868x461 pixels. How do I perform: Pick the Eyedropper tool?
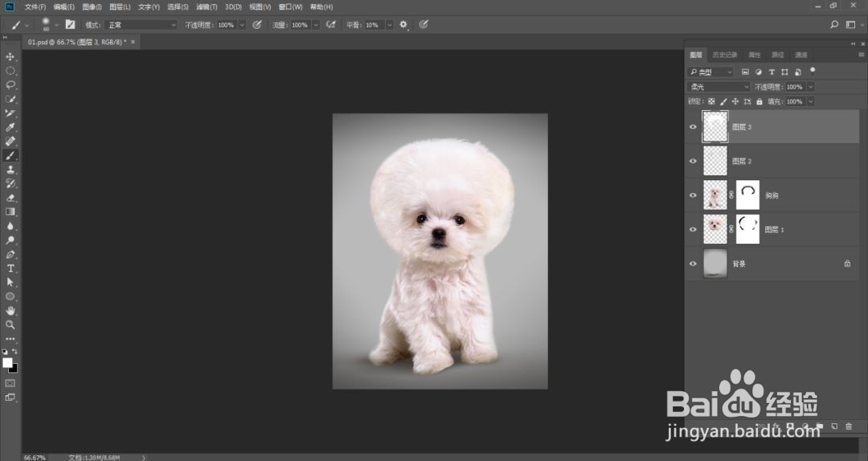point(10,128)
